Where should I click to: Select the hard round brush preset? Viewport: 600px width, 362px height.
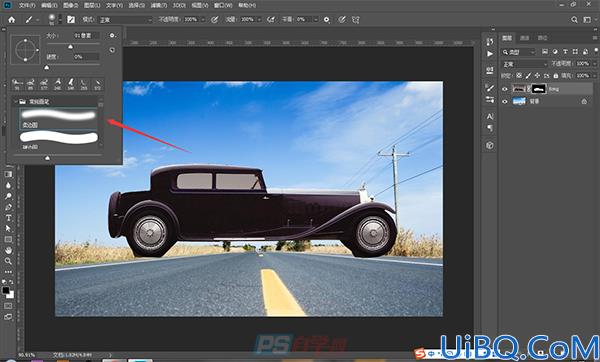click(x=59, y=140)
